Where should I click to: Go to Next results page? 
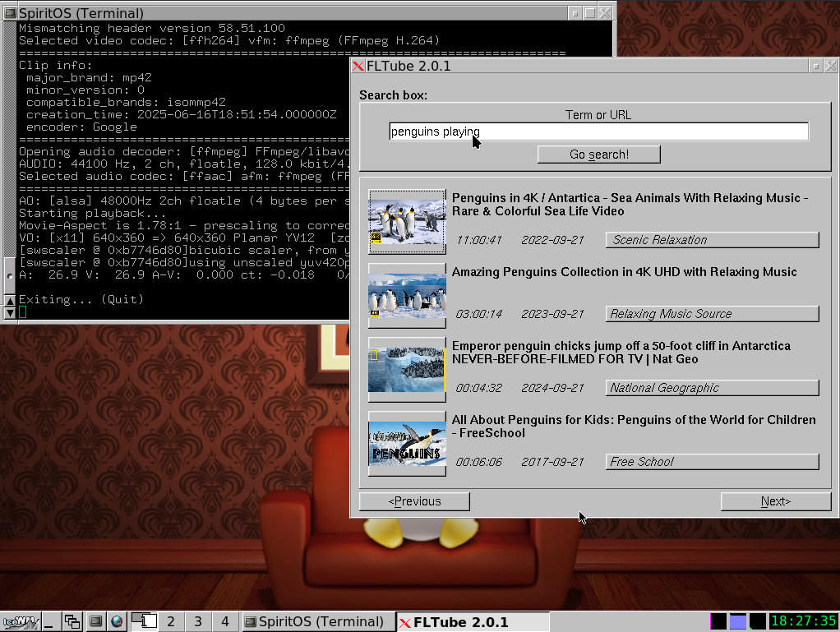coord(776,502)
